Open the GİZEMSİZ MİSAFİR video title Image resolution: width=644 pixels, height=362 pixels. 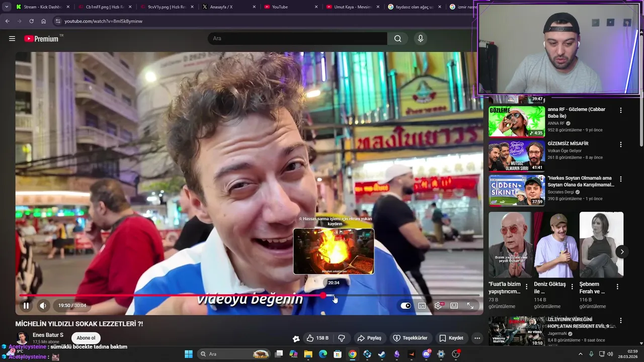[568, 143]
